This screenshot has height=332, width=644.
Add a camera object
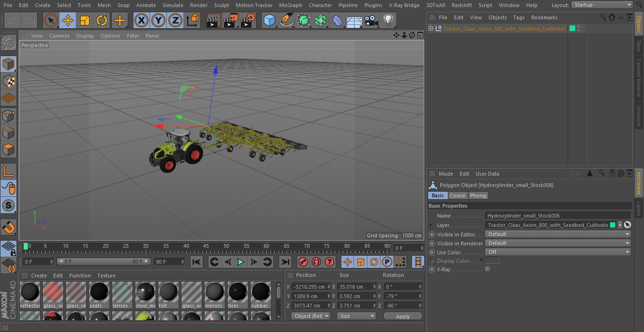coord(372,20)
